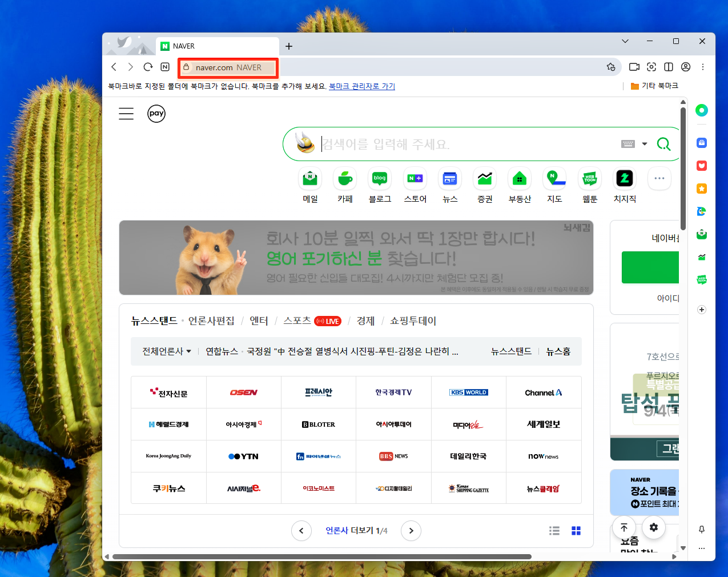Select the 스포츠 LIVE tab
This screenshot has width=728, height=577.
point(312,321)
